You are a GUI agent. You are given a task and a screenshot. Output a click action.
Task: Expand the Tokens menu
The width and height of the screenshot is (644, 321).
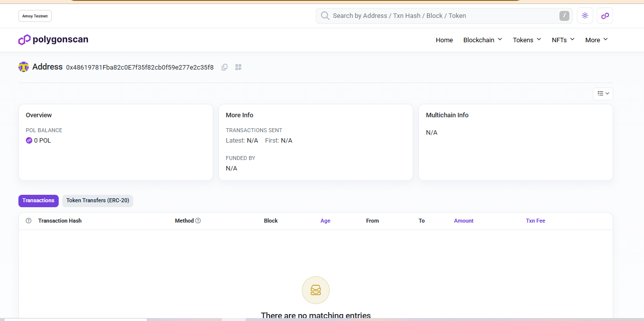[x=527, y=40]
